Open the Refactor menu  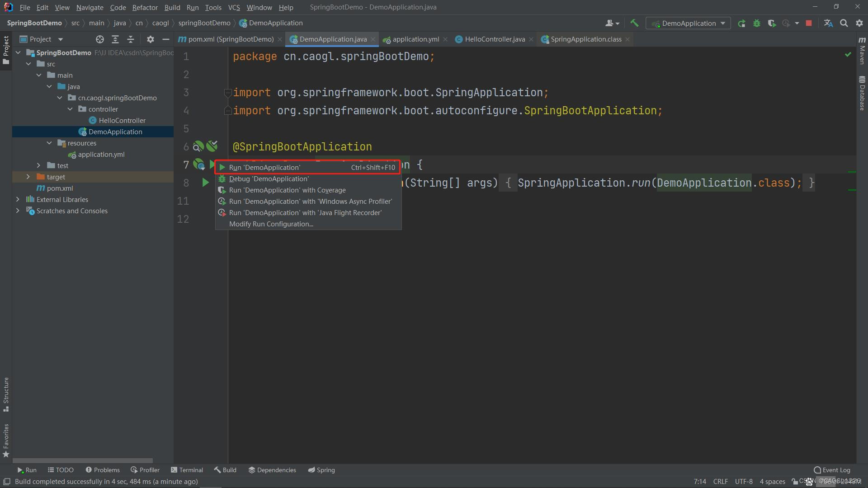pos(145,7)
